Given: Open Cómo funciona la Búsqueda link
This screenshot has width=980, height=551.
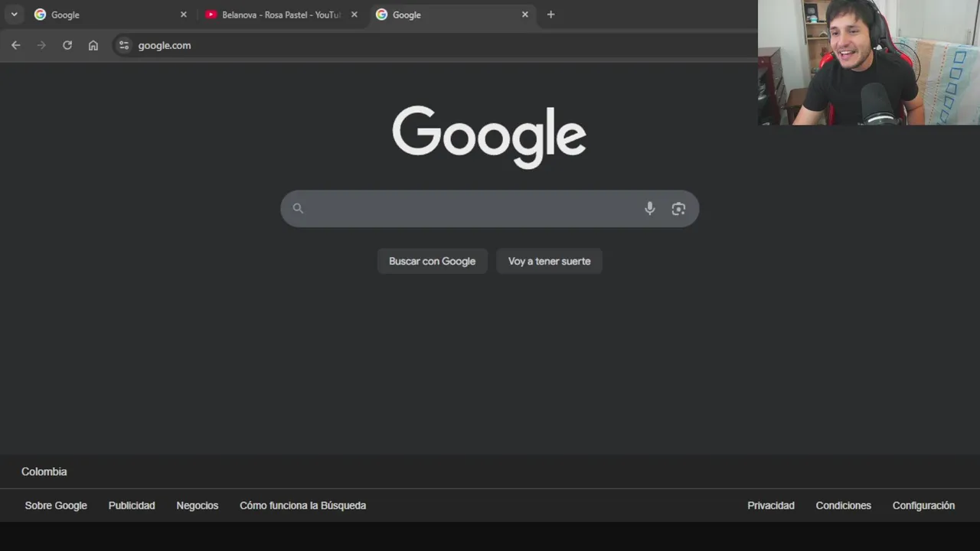Looking at the screenshot, I should click(x=302, y=505).
